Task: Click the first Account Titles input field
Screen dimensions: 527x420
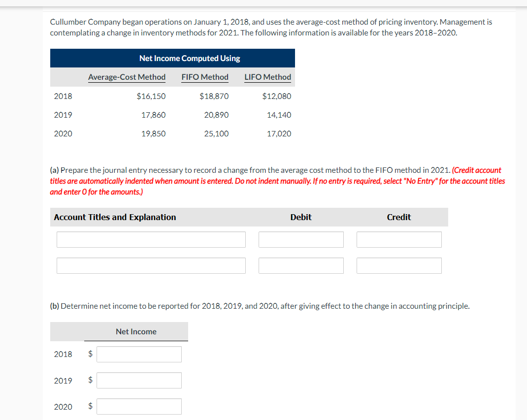Action: [x=151, y=239]
